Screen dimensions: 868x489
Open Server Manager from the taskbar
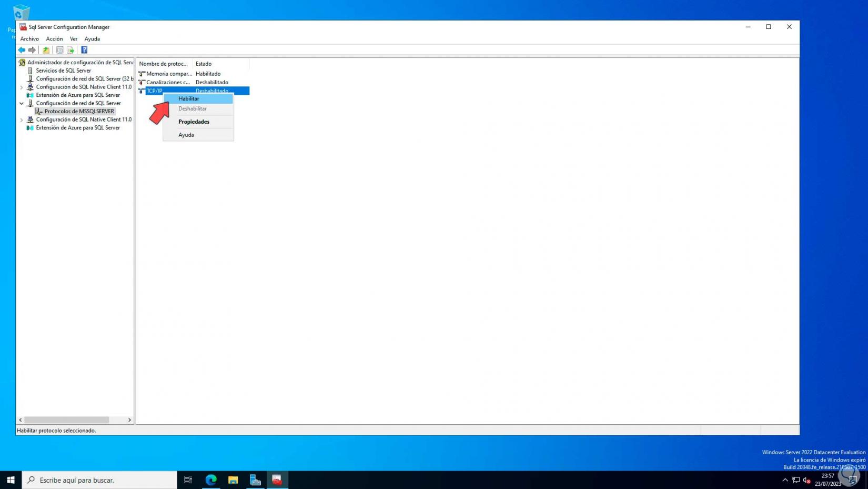(255, 480)
